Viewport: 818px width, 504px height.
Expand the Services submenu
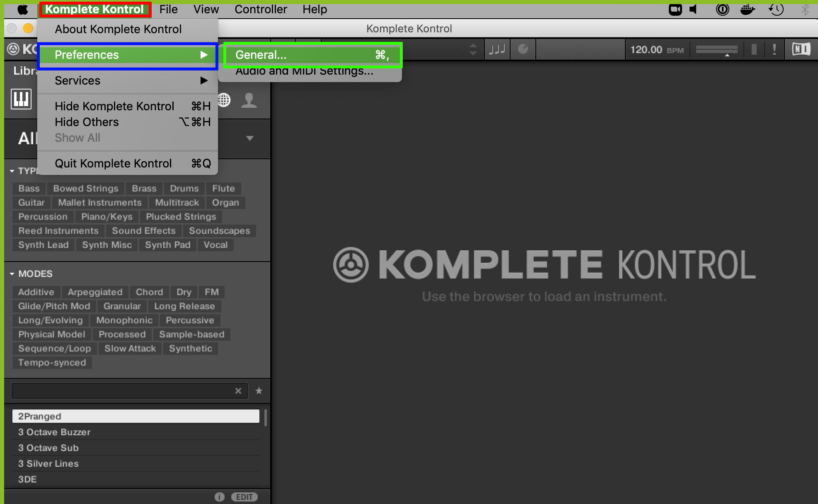(x=128, y=80)
